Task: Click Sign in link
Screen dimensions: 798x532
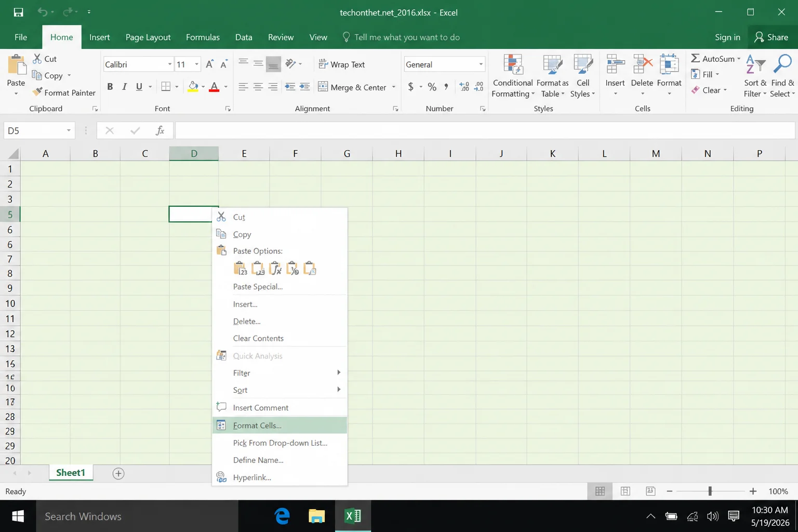Action: pyautogui.click(x=727, y=37)
